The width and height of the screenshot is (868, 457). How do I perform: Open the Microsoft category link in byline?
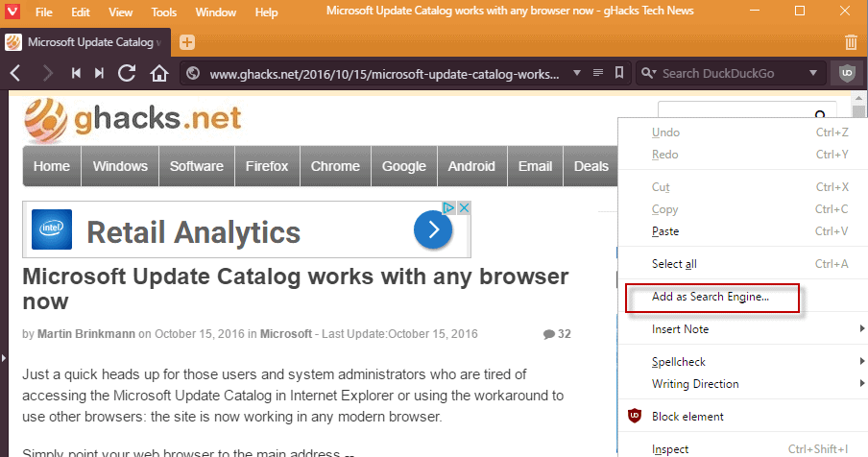coord(286,333)
